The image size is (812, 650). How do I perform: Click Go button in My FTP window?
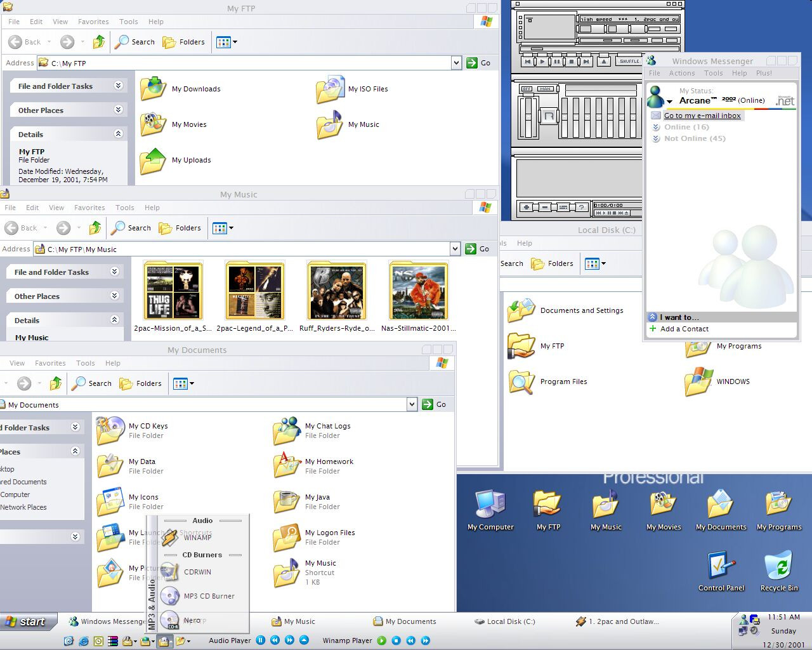[480, 63]
